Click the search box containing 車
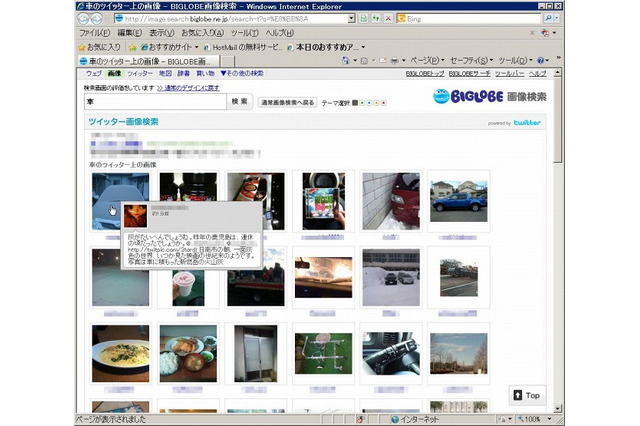 (155, 102)
